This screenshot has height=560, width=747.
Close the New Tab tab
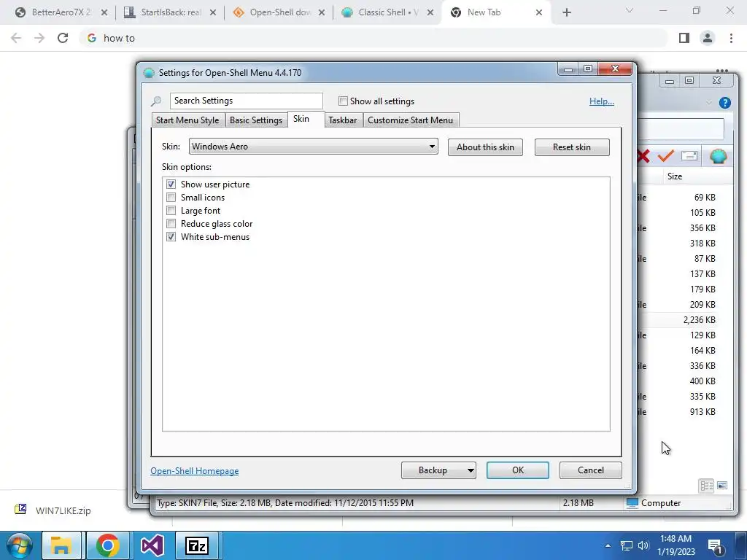click(539, 12)
